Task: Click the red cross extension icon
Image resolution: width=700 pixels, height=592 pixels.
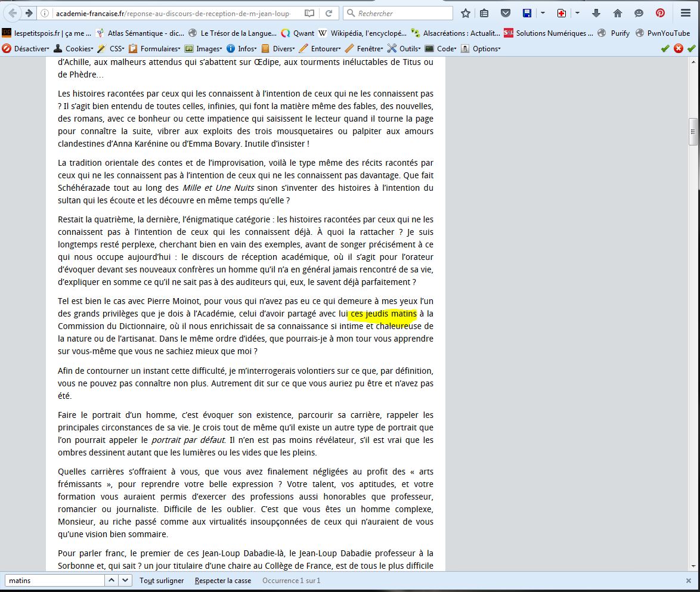Action: (562, 13)
